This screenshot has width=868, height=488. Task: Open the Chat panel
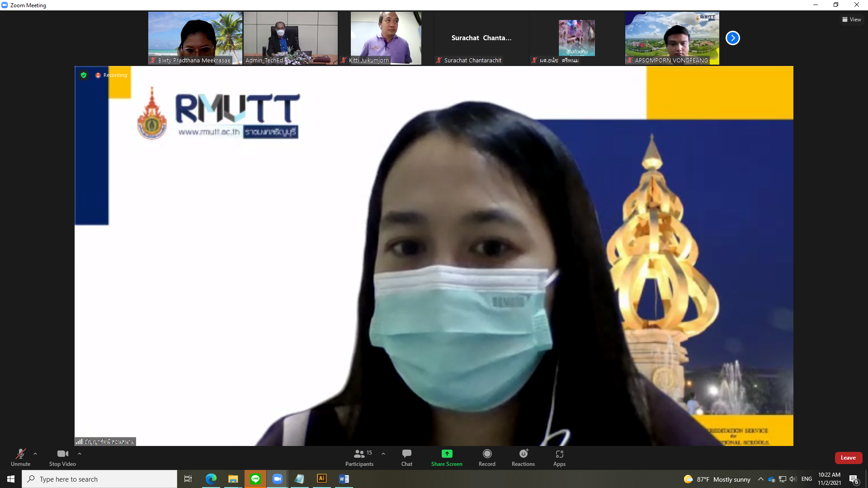point(407,457)
